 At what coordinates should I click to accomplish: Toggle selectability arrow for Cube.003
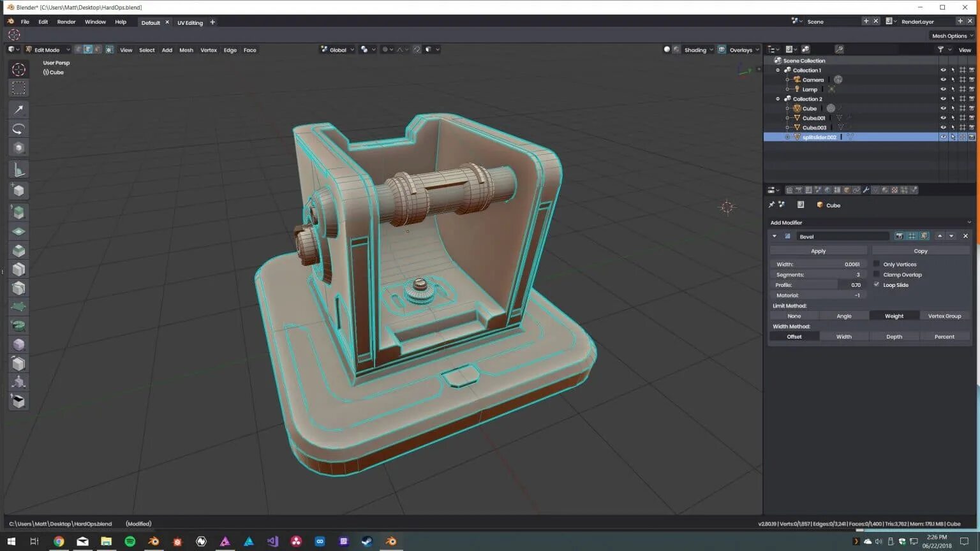click(x=953, y=128)
